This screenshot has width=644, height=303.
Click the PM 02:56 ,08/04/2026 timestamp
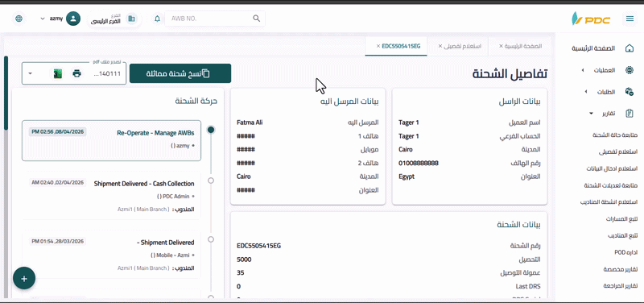pyautogui.click(x=58, y=132)
